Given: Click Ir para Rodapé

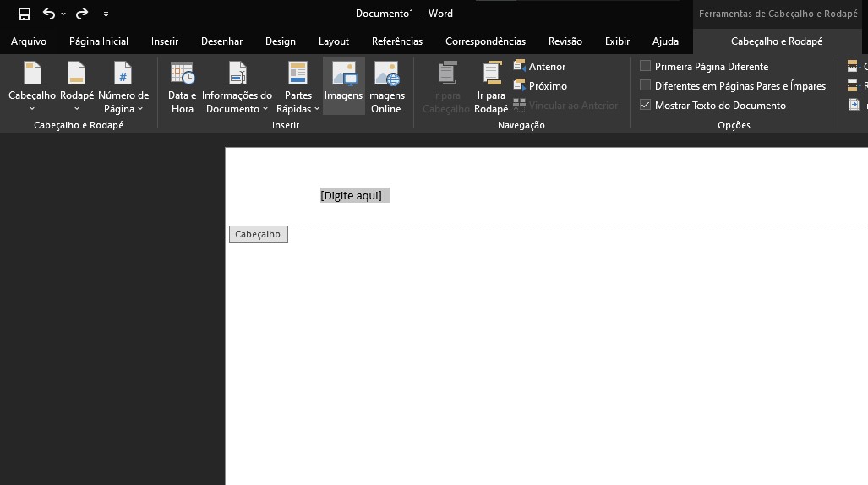Looking at the screenshot, I should [491, 87].
